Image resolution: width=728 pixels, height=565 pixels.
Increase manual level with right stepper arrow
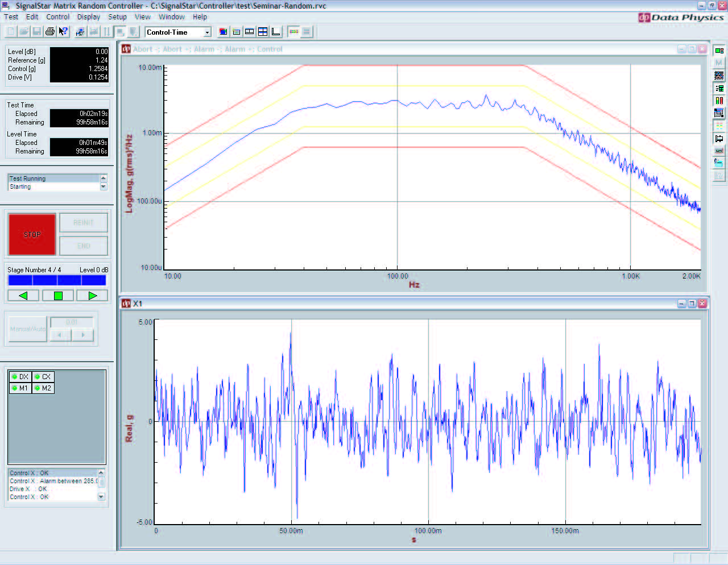(x=83, y=335)
